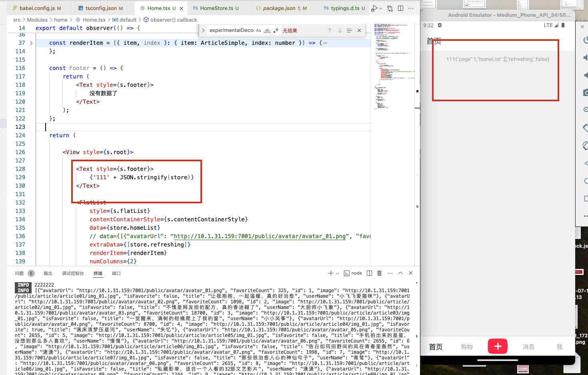
Task: Click the editor vertical scrollbar
Action: point(417,144)
